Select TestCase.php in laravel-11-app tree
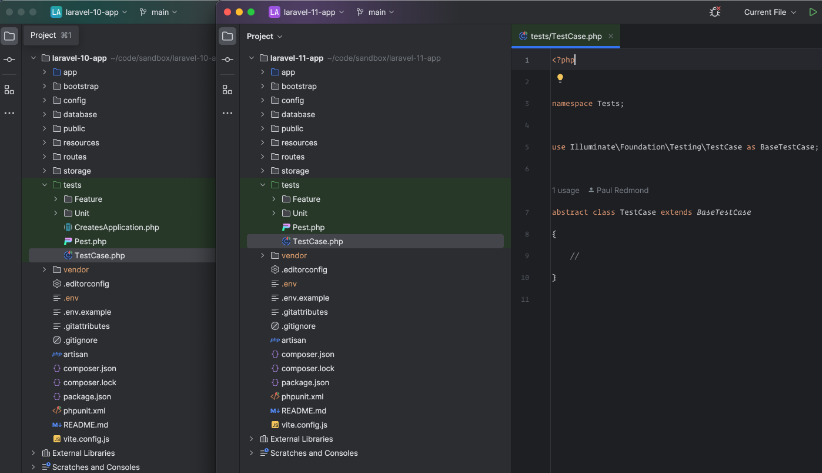 click(x=375, y=241)
